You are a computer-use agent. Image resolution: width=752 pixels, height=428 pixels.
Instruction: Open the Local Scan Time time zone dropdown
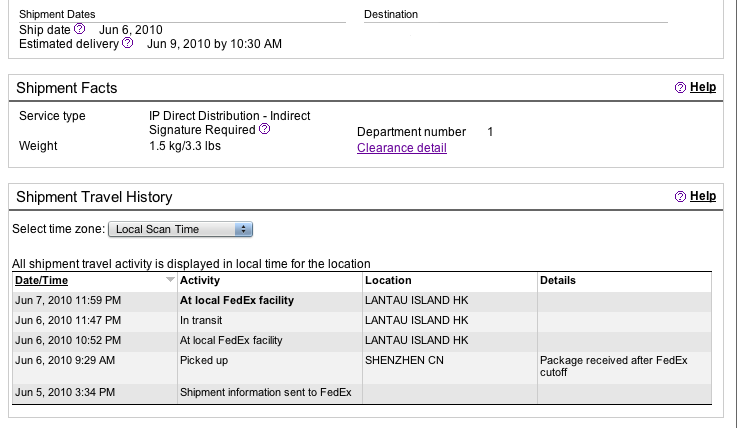tap(180, 229)
